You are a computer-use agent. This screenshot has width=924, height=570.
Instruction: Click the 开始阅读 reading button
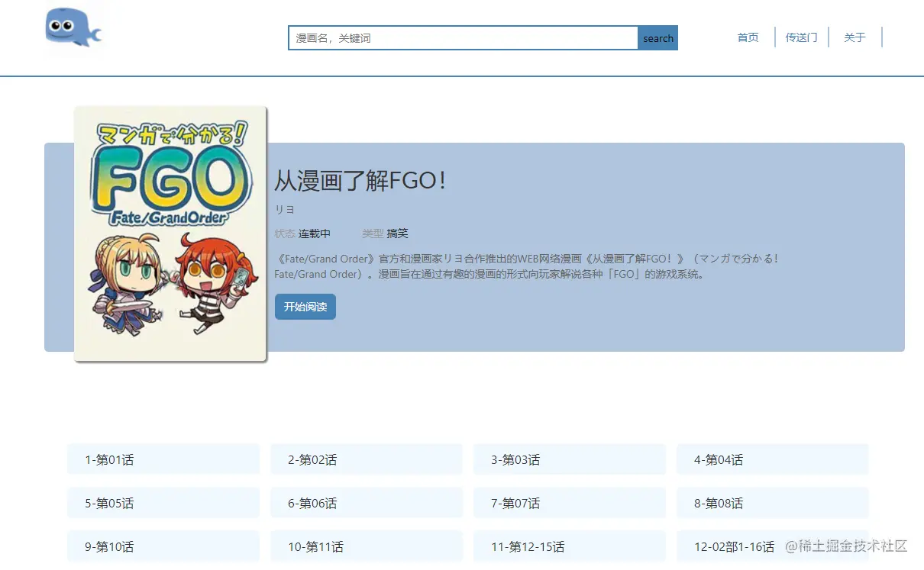305,306
